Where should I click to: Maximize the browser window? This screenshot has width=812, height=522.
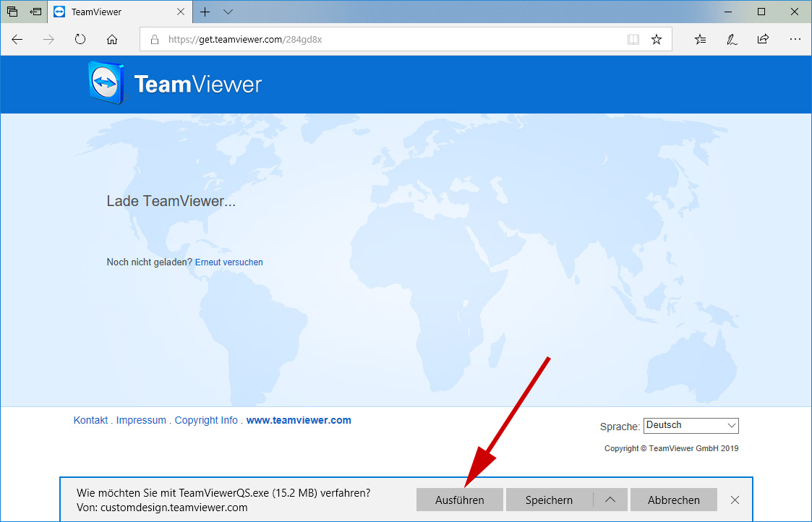click(x=761, y=12)
